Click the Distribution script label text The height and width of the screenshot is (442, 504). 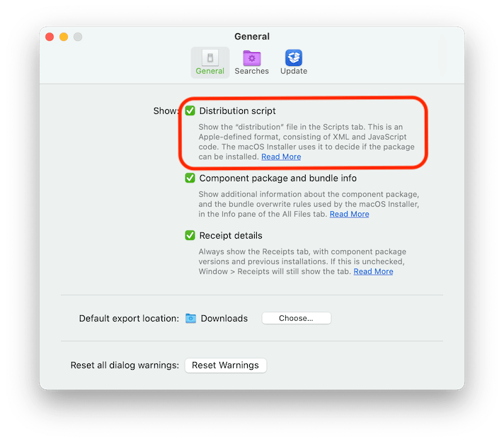tap(238, 111)
